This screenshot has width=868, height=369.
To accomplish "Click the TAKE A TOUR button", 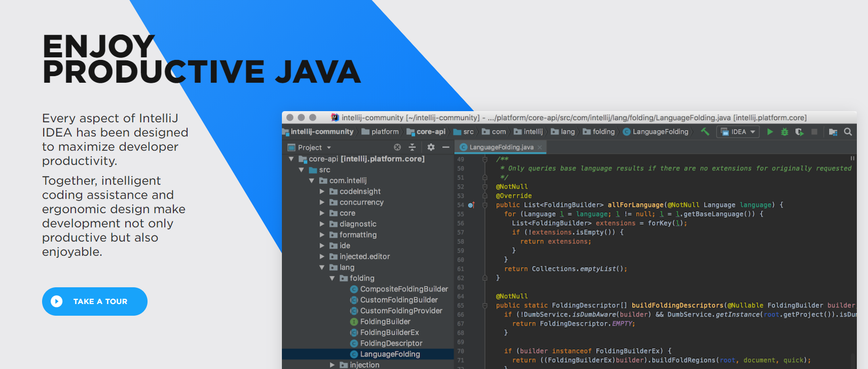I will coord(95,301).
